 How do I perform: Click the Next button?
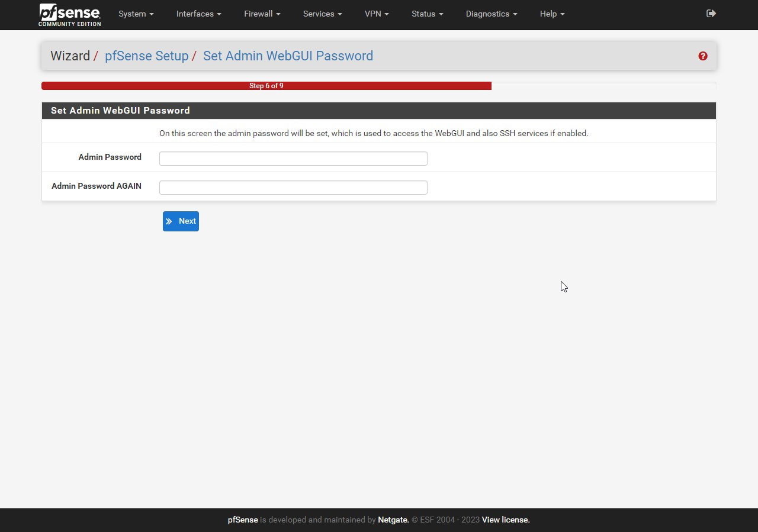[x=181, y=221]
